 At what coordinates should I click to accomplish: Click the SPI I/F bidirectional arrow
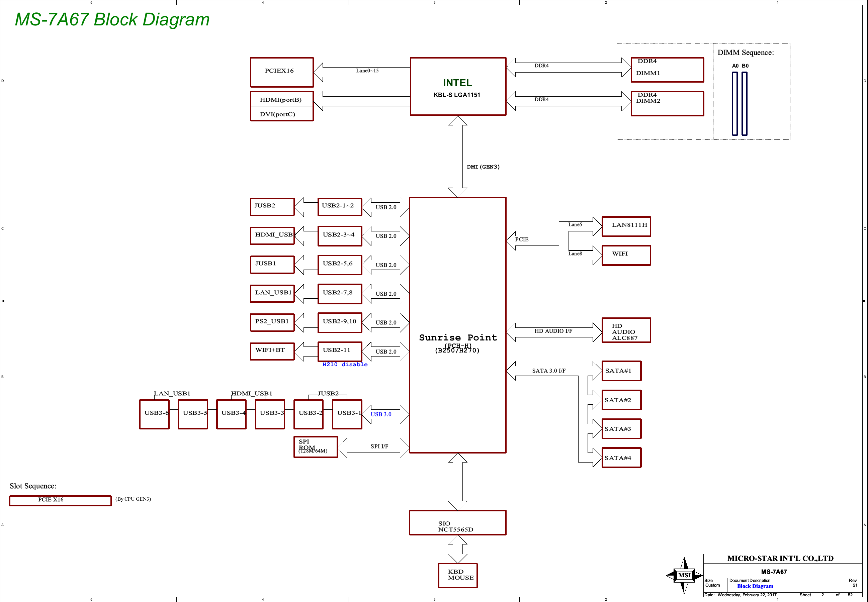click(x=373, y=448)
